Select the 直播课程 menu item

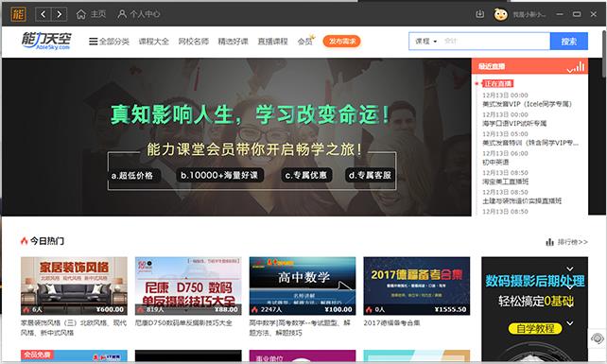pos(272,41)
